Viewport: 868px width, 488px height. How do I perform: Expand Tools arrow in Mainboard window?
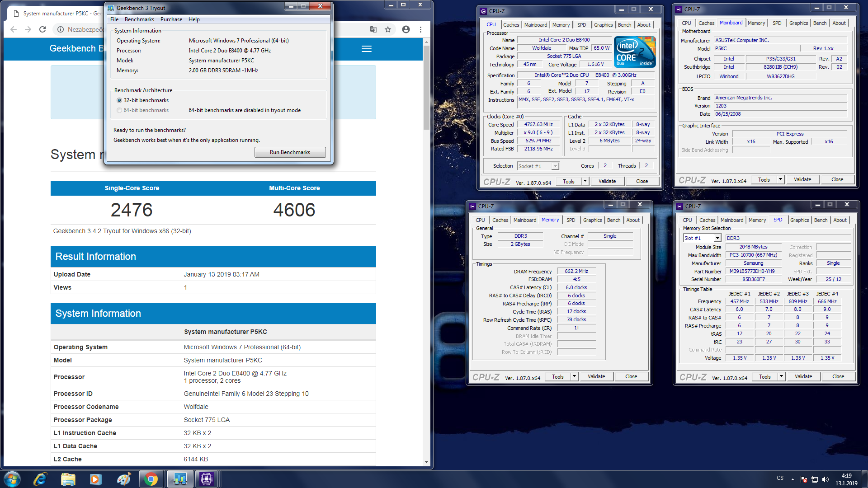(x=780, y=179)
